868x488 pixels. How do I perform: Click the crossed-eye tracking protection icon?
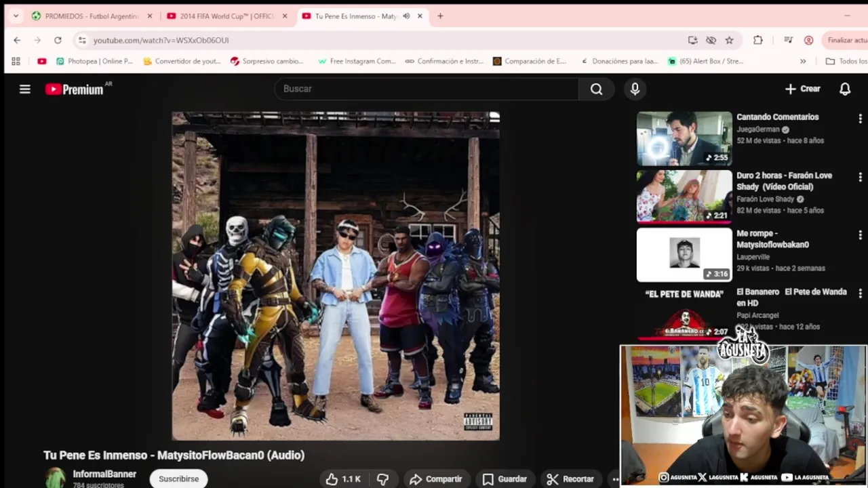click(x=711, y=40)
